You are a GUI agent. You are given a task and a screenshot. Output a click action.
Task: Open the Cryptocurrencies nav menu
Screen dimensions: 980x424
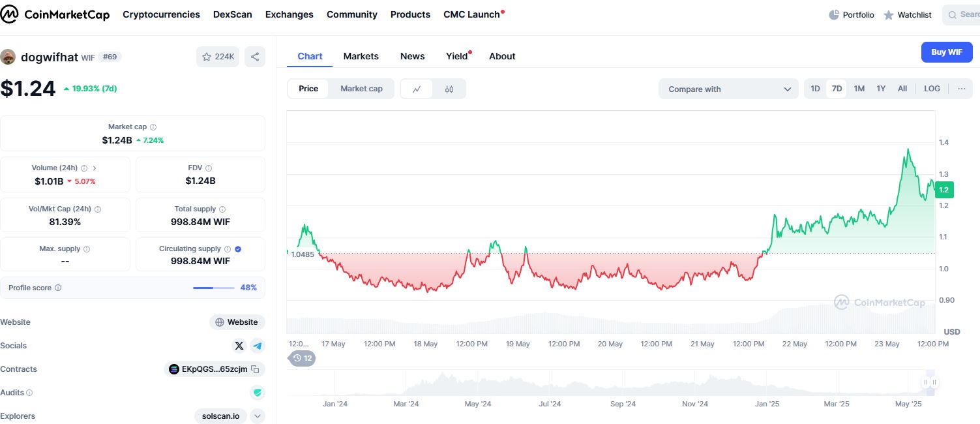(x=161, y=14)
